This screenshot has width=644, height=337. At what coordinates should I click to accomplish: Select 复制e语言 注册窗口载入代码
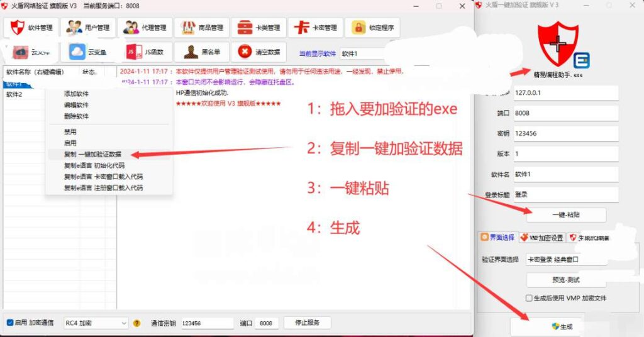click(104, 187)
